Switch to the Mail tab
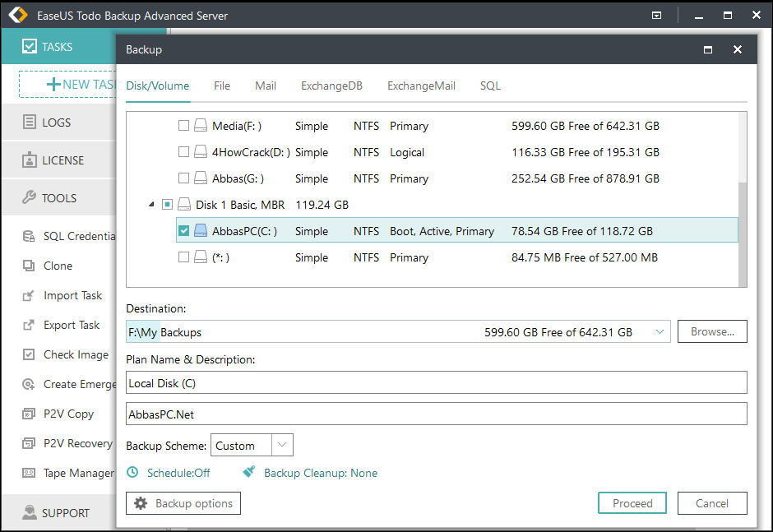This screenshot has height=532, width=773. pyautogui.click(x=266, y=86)
